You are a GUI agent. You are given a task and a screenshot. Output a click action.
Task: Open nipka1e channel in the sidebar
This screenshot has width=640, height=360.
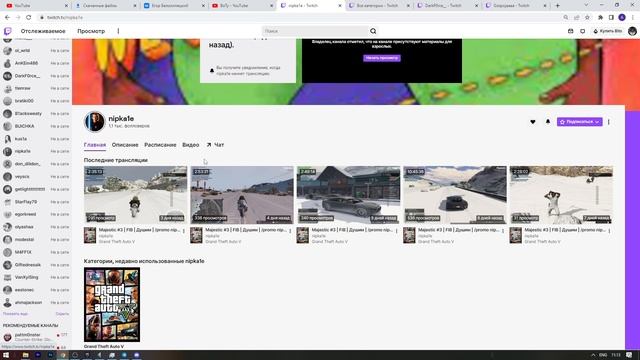[x=36, y=151]
